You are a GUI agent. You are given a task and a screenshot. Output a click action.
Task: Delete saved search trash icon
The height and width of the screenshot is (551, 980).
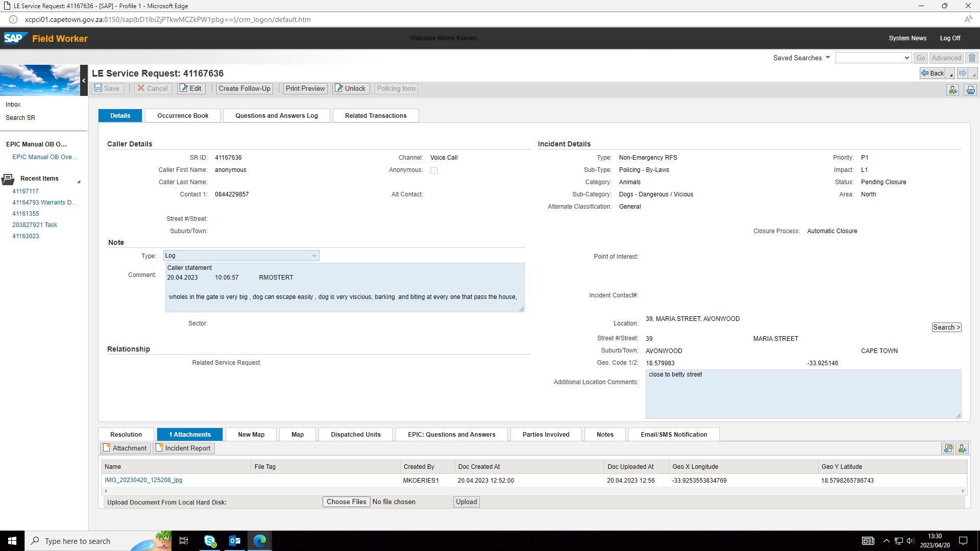(972, 58)
